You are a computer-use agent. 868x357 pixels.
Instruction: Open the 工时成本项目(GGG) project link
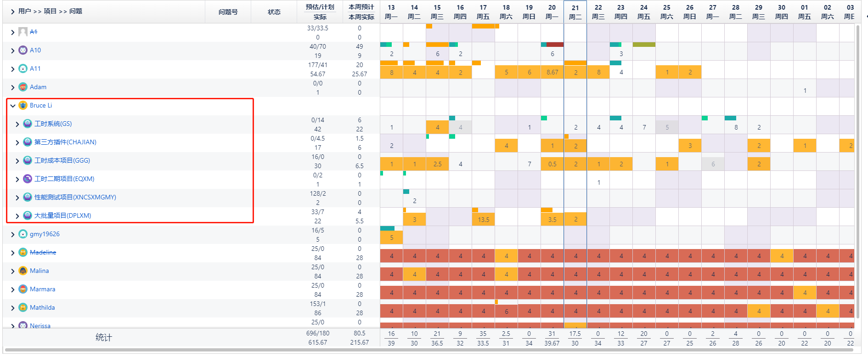(62, 160)
